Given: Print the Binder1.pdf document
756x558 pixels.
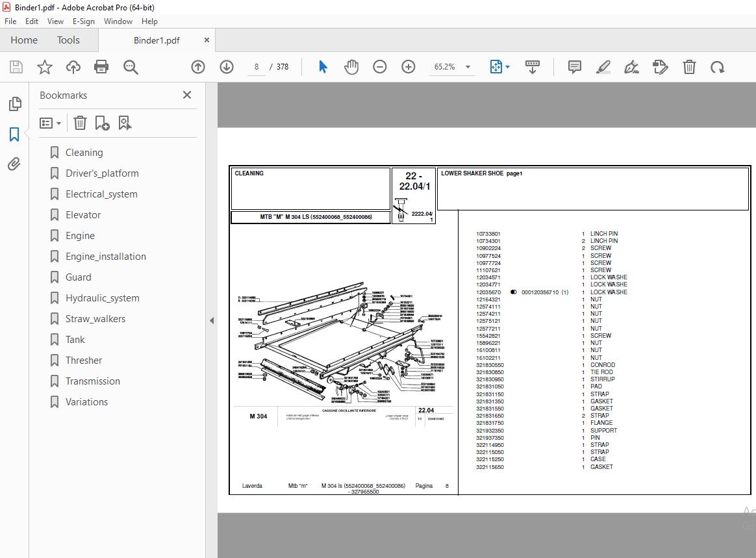Looking at the screenshot, I should [101, 67].
